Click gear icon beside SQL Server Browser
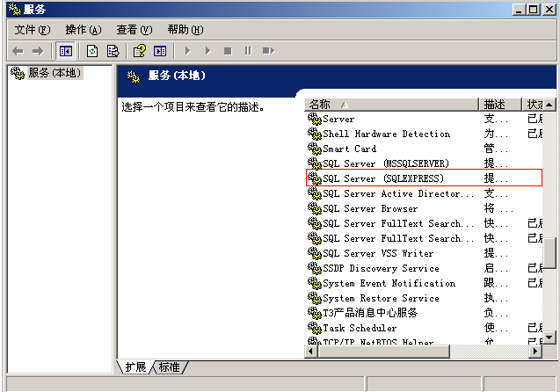This screenshot has height=392, width=560. (315, 207)
